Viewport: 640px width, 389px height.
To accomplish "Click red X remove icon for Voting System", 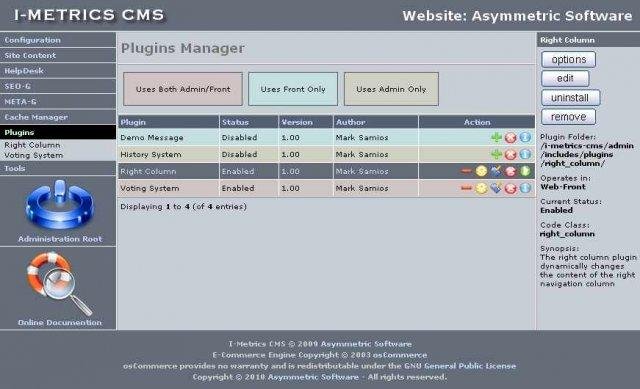I will point(511,188).
